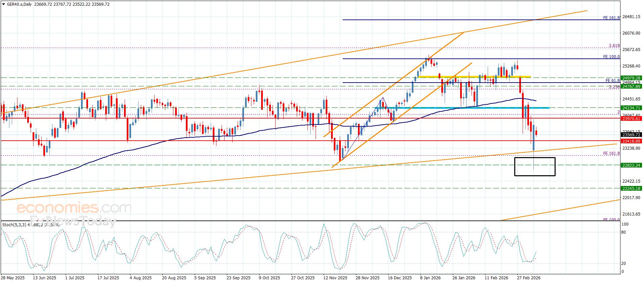The width and height of the screenshot is (644, 282).
Task: Click the Stoch(5,3,3) indicator label
Action: tap(14, 224)
